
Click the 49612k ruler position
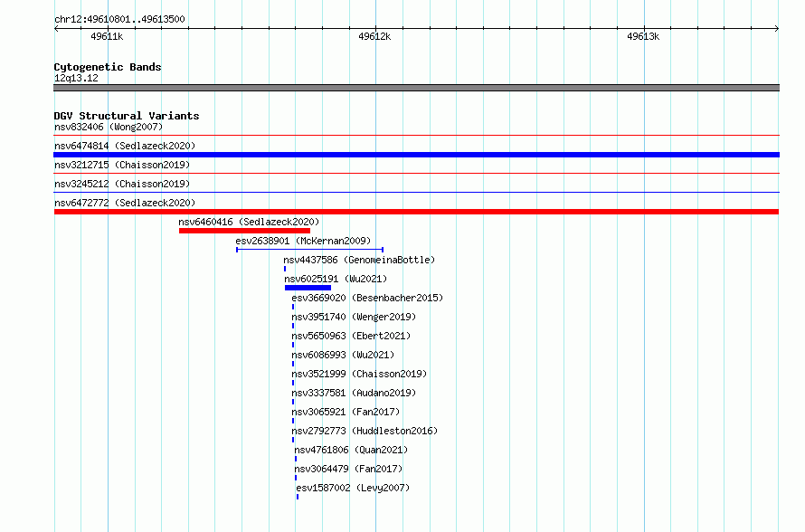pyautogui.click(x=374, y=36)
